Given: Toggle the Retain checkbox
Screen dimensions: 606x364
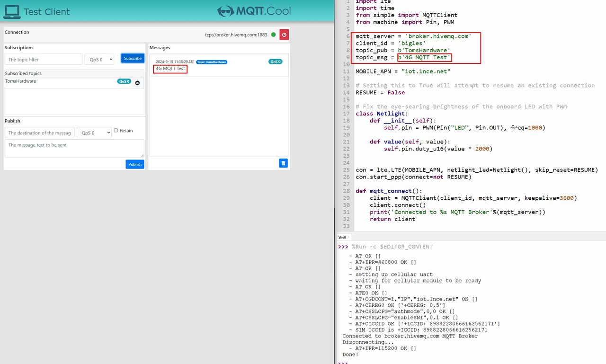Looking at the screenshot, I should point(116,130).
